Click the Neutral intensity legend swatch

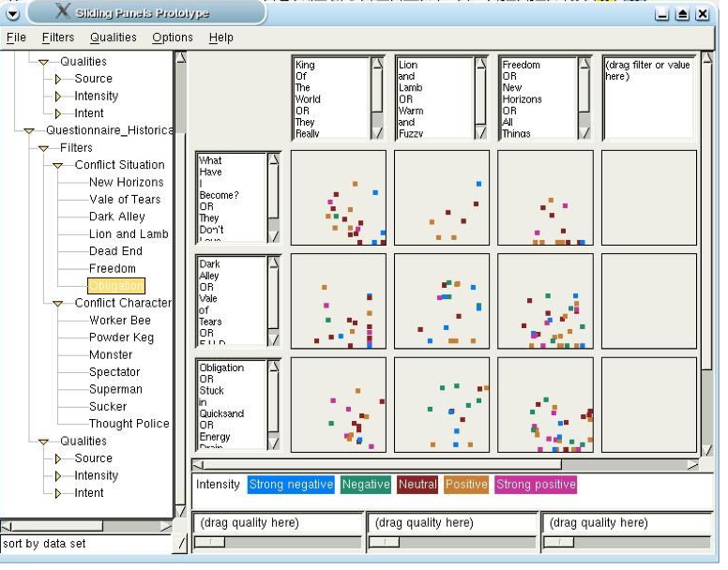417,485
